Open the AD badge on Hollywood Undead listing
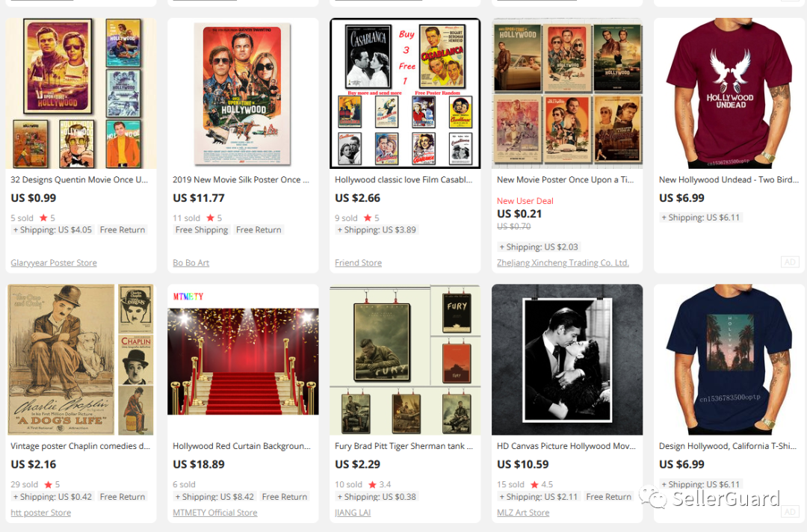 click(x=790, y=262)
